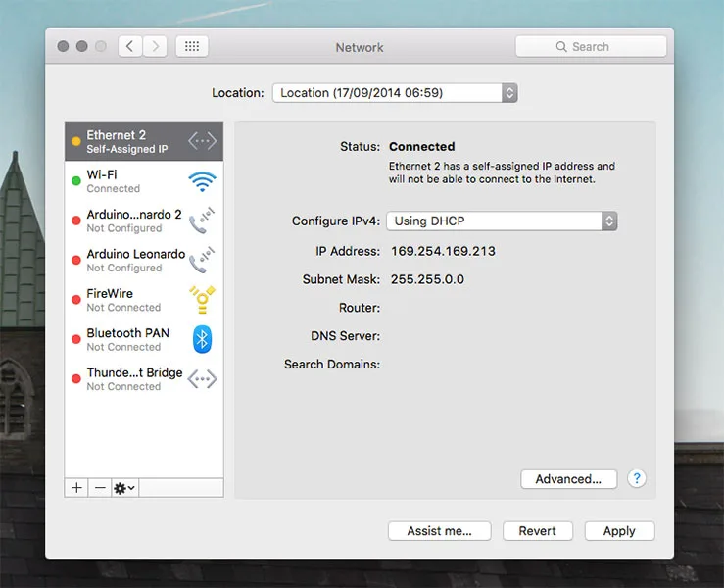Viewport: 724px width, 588px height.
Task: Click the Thunderbolt Bridge arrows icon
Action: click(x=202, y=379)
